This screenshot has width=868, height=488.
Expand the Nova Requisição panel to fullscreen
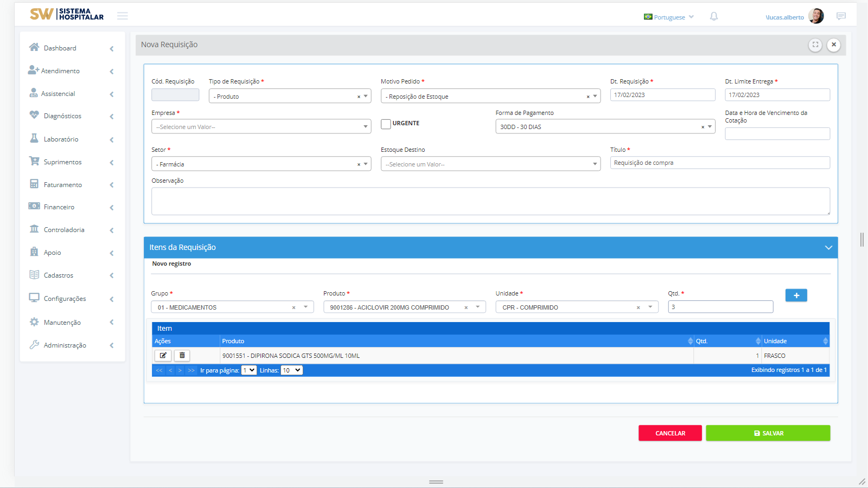pyautogui.click(x=815, y=45)
